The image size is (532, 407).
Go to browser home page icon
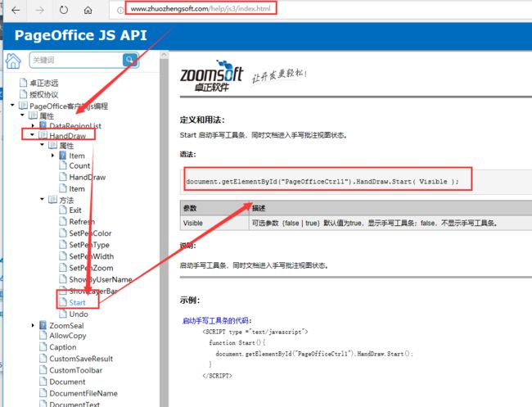tap(88, 10)
